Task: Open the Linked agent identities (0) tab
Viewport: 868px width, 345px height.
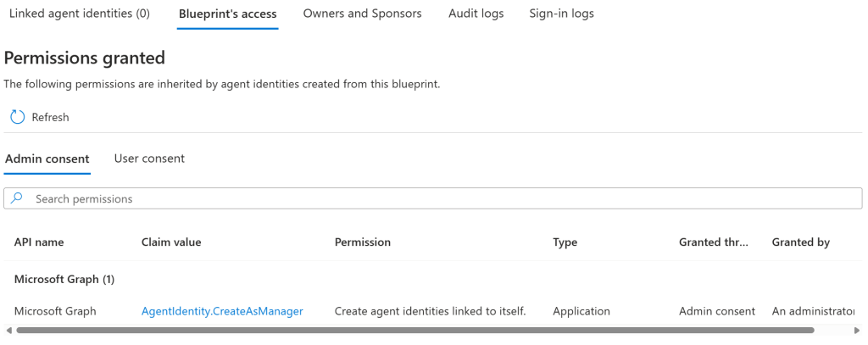Action: coord(79,14)
